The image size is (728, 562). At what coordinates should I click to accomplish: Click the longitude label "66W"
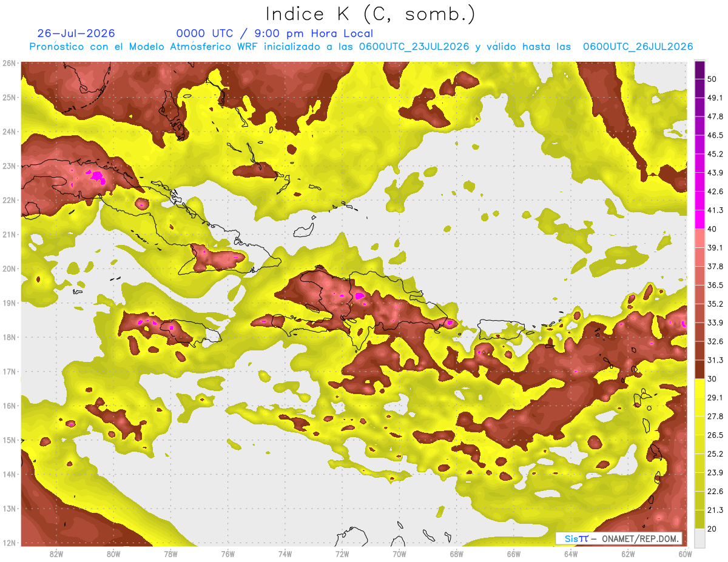click(514, 554)
